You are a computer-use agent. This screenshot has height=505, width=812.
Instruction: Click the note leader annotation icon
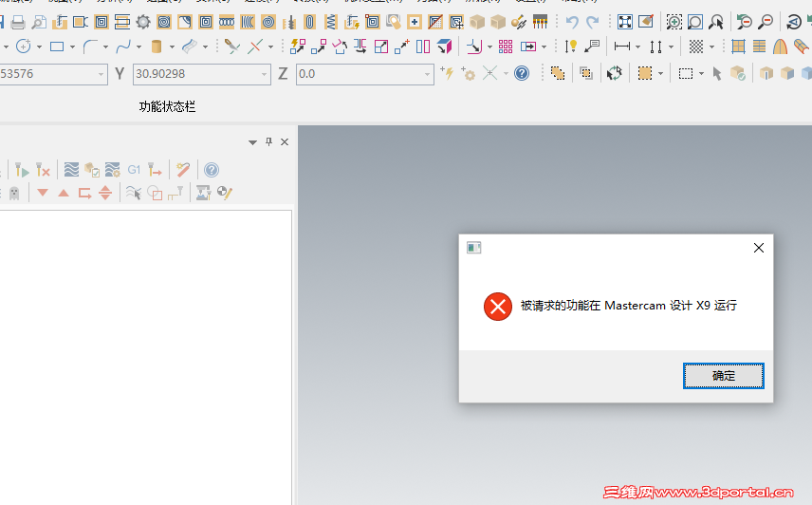591,47
